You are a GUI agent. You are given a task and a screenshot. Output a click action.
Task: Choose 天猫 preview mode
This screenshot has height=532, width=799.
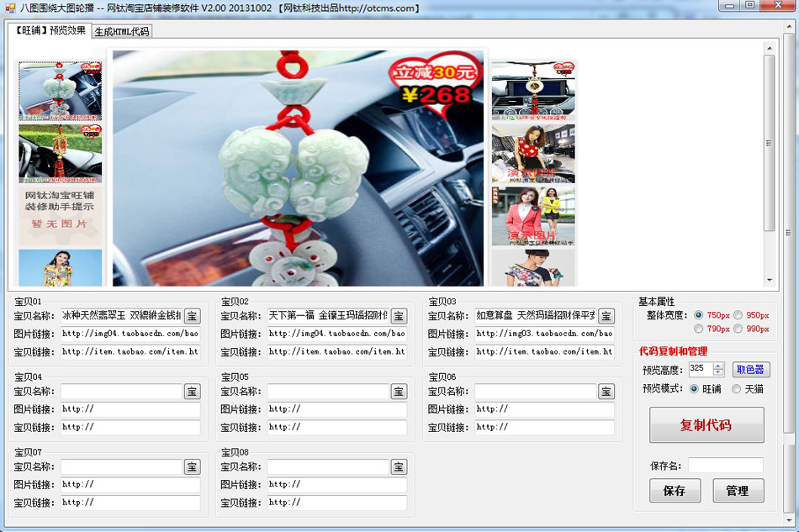737,389
